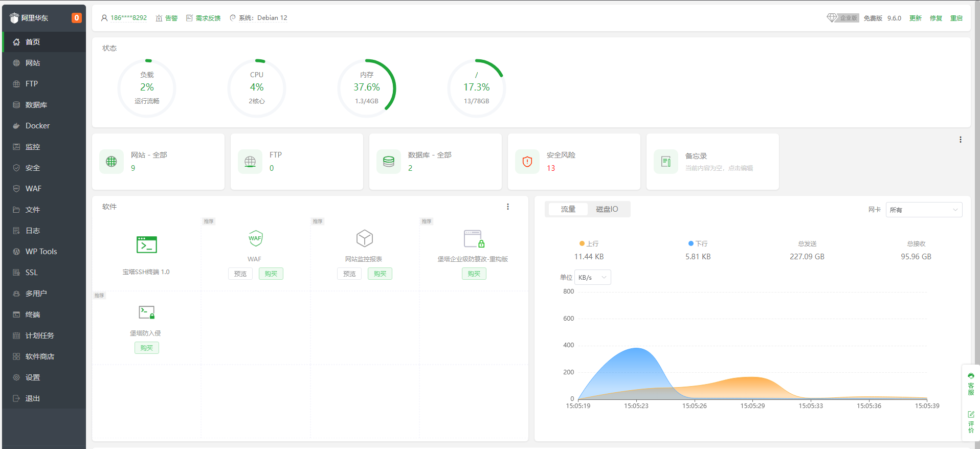Screen dimensions: 980x449
Task: Open the 数据库 database menu item
Action: pos(44,105)
